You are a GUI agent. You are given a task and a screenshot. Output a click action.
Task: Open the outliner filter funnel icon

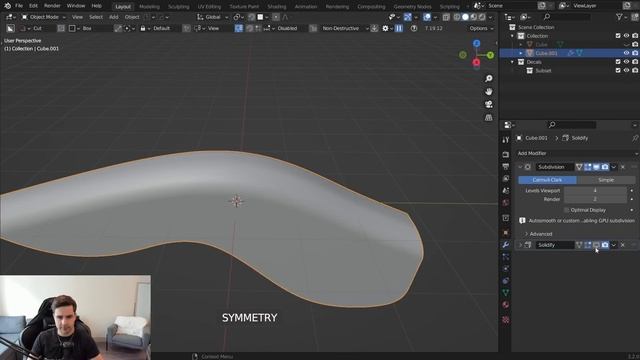tap(620, 17)
